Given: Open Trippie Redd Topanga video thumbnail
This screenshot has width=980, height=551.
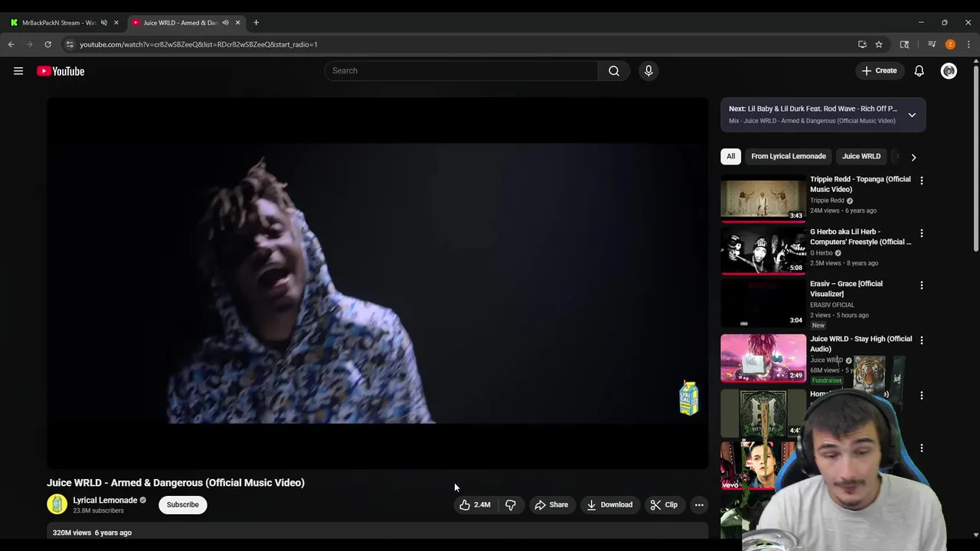Looking at the screenshot, I should point(763,198).
